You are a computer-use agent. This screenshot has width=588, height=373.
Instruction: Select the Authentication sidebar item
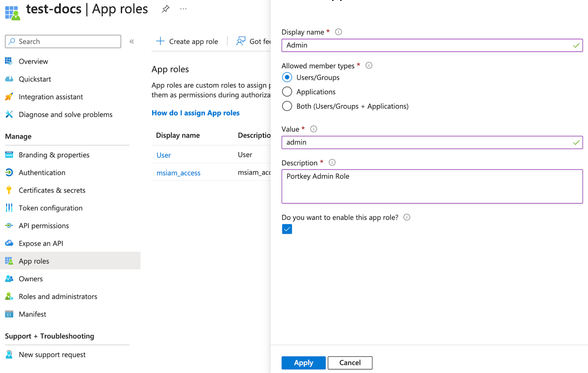(42, 172)
